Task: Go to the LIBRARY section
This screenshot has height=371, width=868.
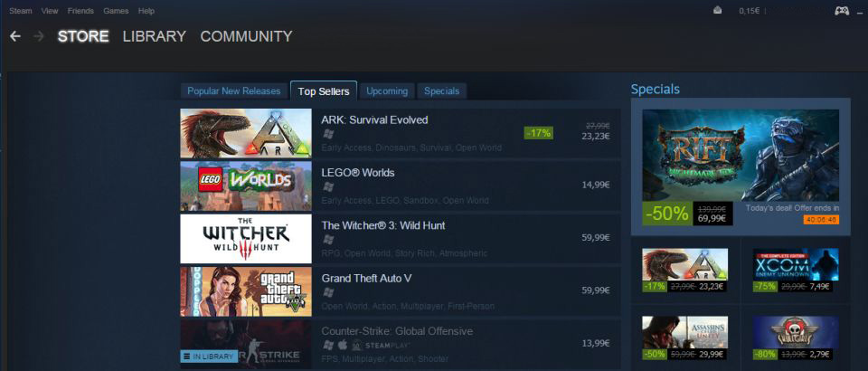Action: coord(155,36)
